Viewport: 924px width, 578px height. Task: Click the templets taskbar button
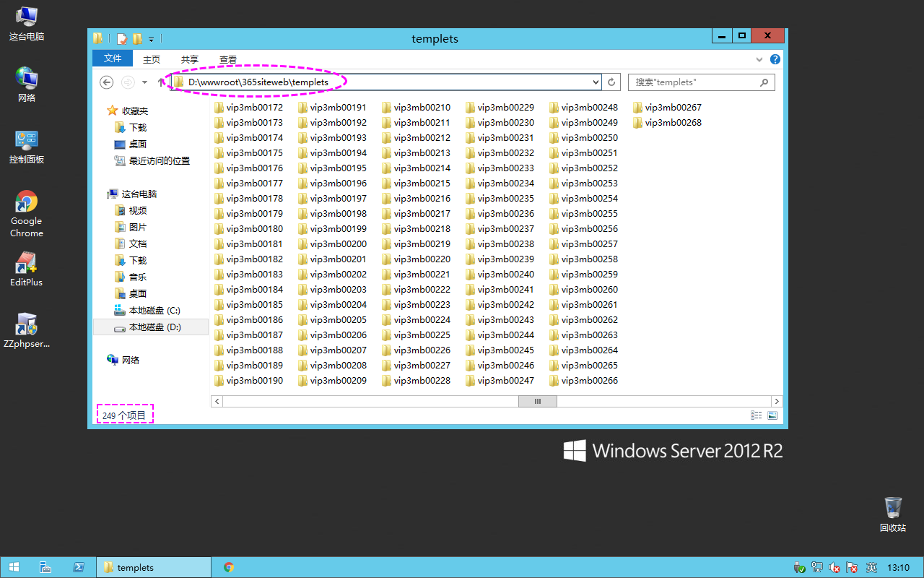click(154, 567)
